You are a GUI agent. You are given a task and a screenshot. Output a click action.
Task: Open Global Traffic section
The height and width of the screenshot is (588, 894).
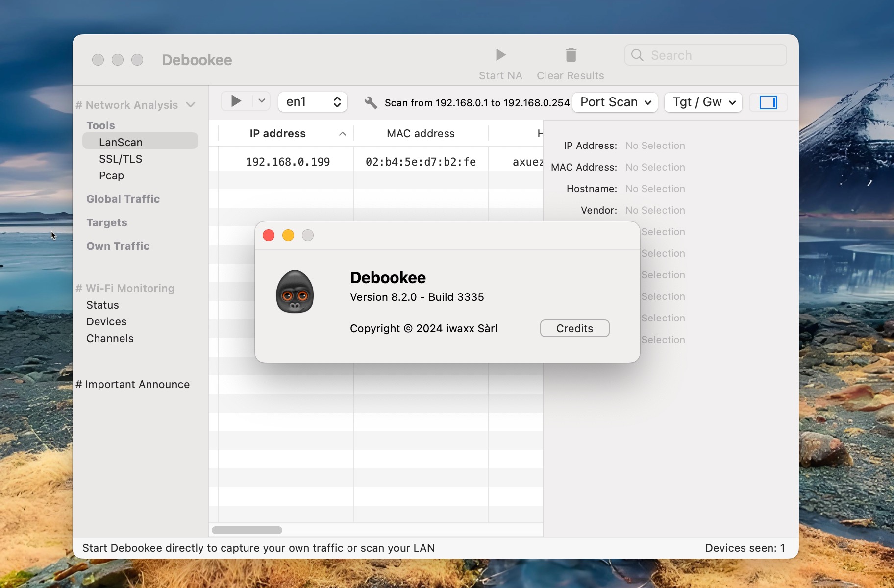[123, 199]
